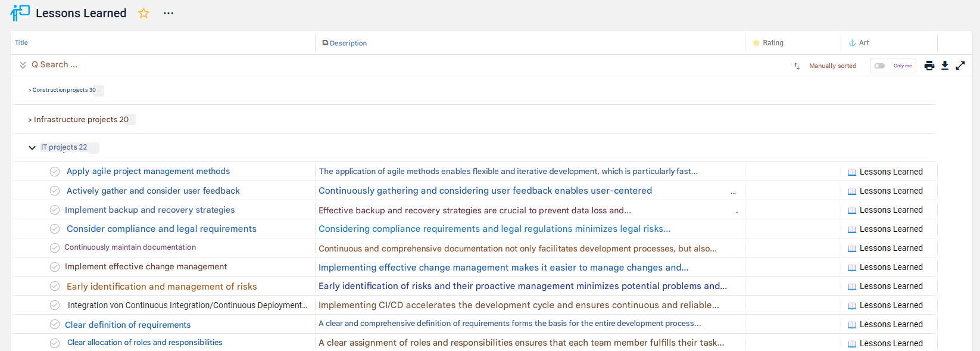Click the Lessons Learned presenter icon
Image resolution: width=980 pixels, height=351 pixels.
(20, 13)
